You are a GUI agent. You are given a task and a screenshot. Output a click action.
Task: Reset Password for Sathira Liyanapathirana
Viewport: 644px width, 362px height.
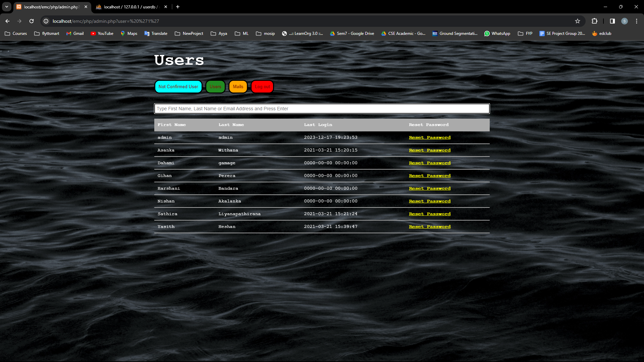[x=430, y=214]
